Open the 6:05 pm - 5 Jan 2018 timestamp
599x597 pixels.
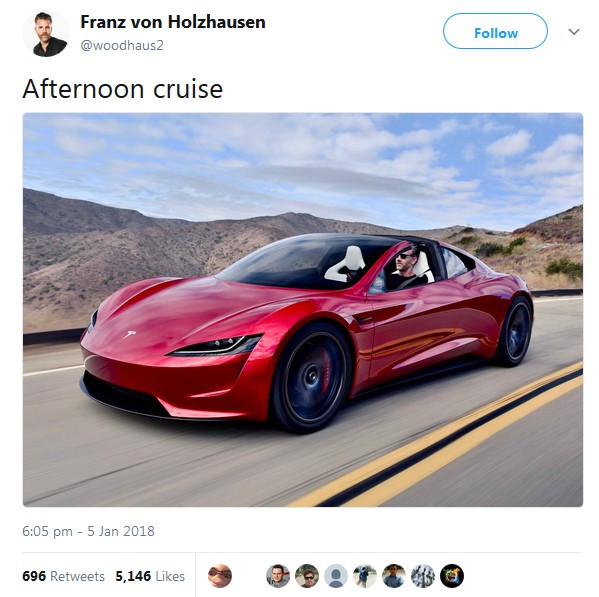coord(88,531)
